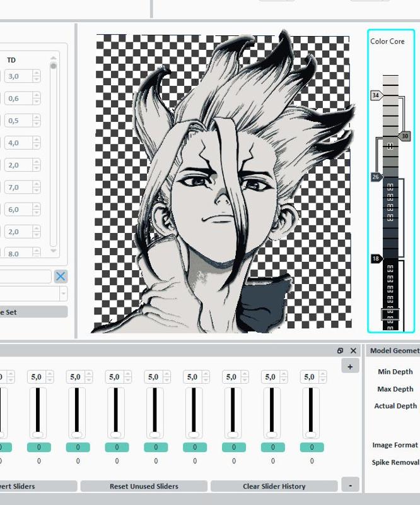Click the preview image of the character
Image resolution: width=420 pixels, height=505 pixels.
[x=223, y=182]
